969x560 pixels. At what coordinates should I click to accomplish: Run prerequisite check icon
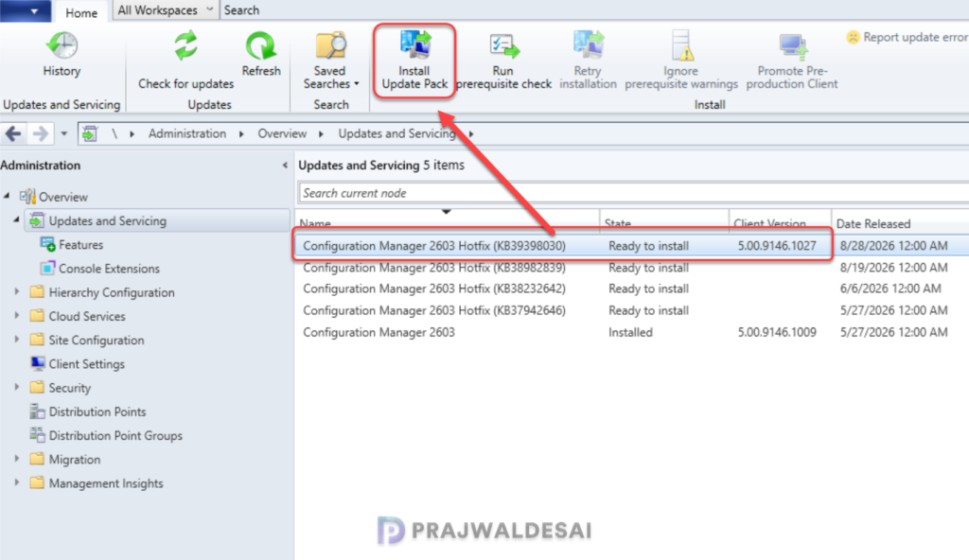[x=503, y=45]
